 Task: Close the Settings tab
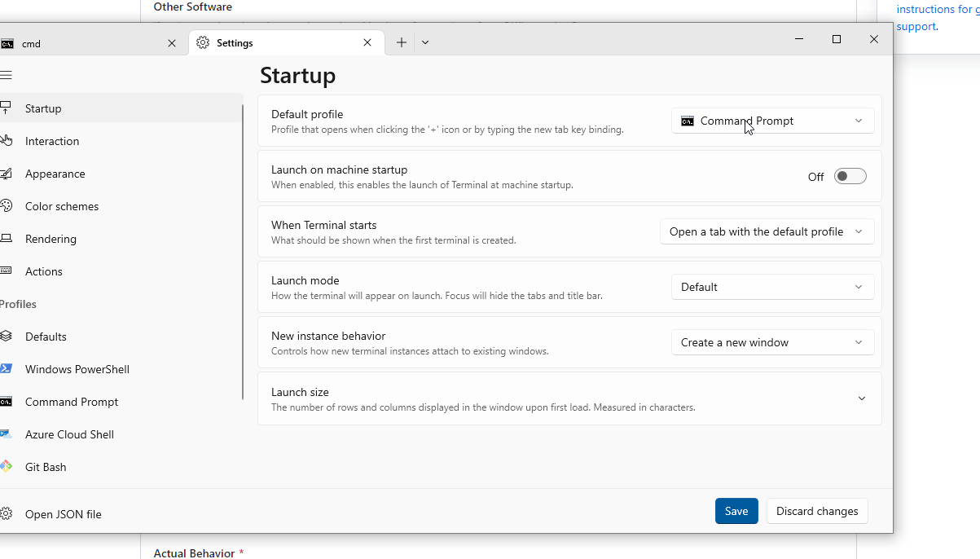(367, 42)
